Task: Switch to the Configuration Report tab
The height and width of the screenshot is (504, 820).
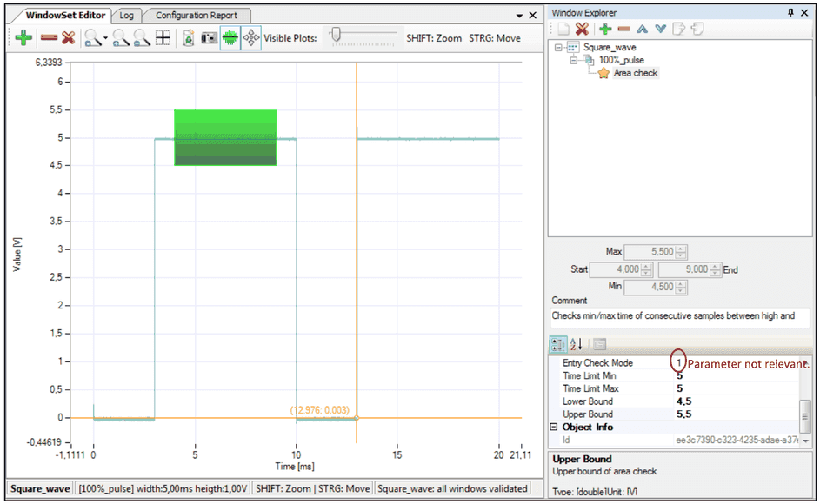Action: [x=197, y=15]
